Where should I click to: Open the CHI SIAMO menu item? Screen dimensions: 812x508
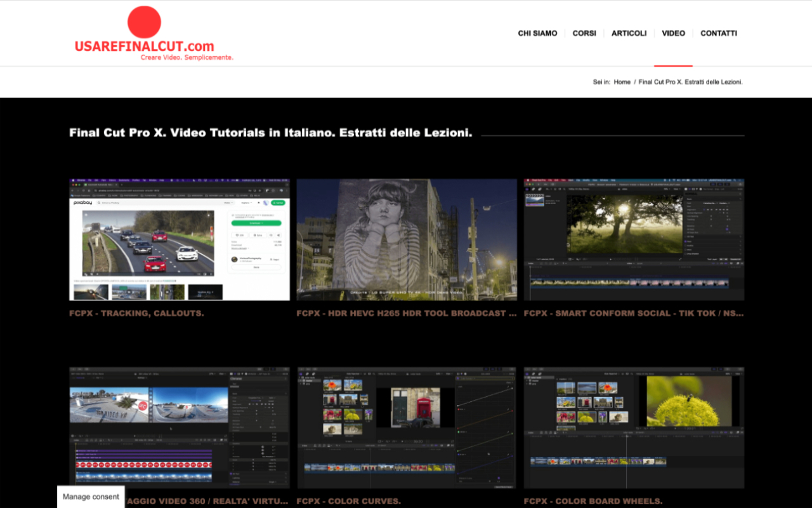tap(537, 33)
